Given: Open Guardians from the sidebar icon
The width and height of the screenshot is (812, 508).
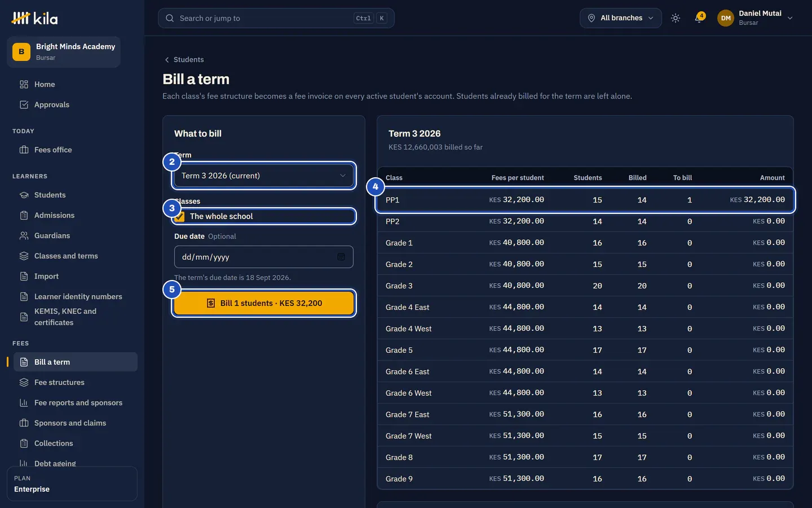Looking at the screenshot, I should click(24, 235).
